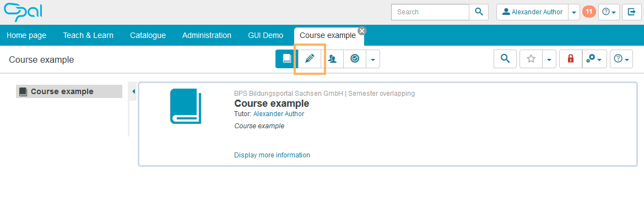Screen dimensions: 644x202
Task: Open the Teach & Learn tab
Action: 88,35
